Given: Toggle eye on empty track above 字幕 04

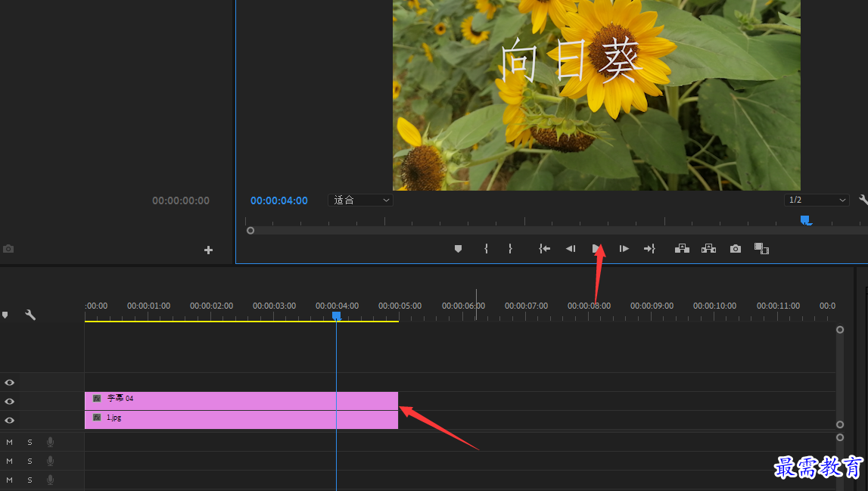Looking at the screenshot, I should pyautogui.click(x=9, y=383).
